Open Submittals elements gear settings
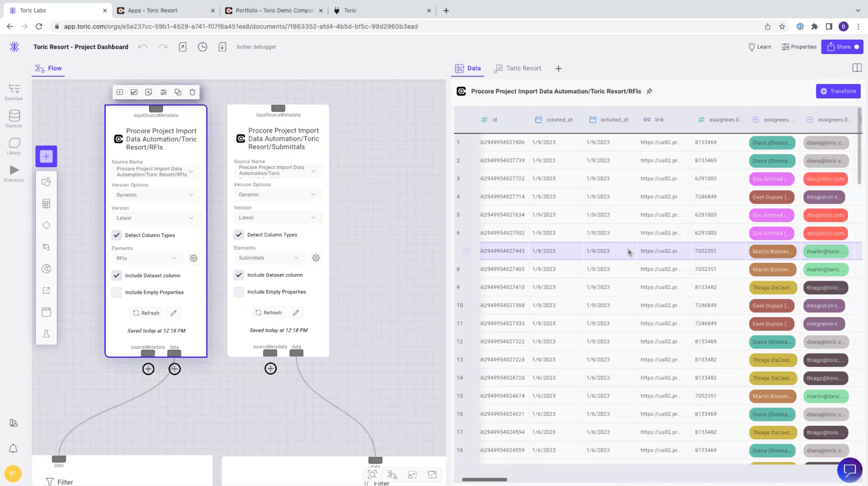 click(316, 258)
